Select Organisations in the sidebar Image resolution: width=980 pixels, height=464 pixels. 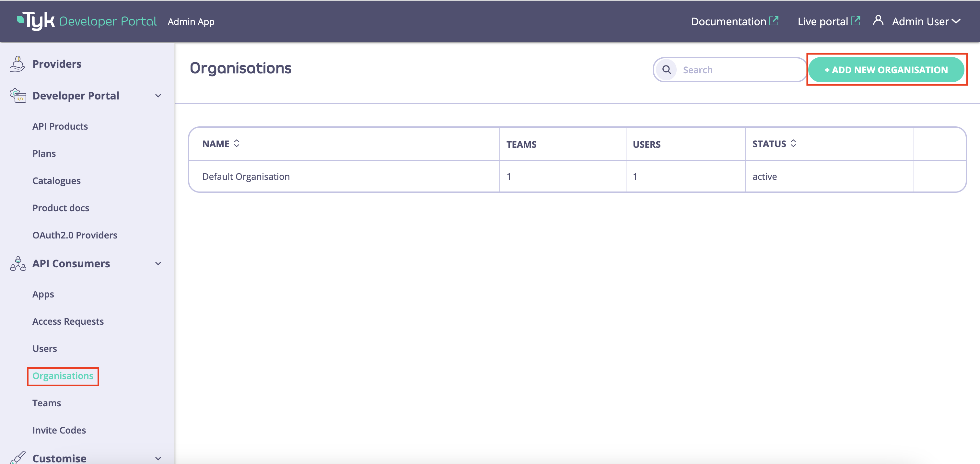[63, 376]
